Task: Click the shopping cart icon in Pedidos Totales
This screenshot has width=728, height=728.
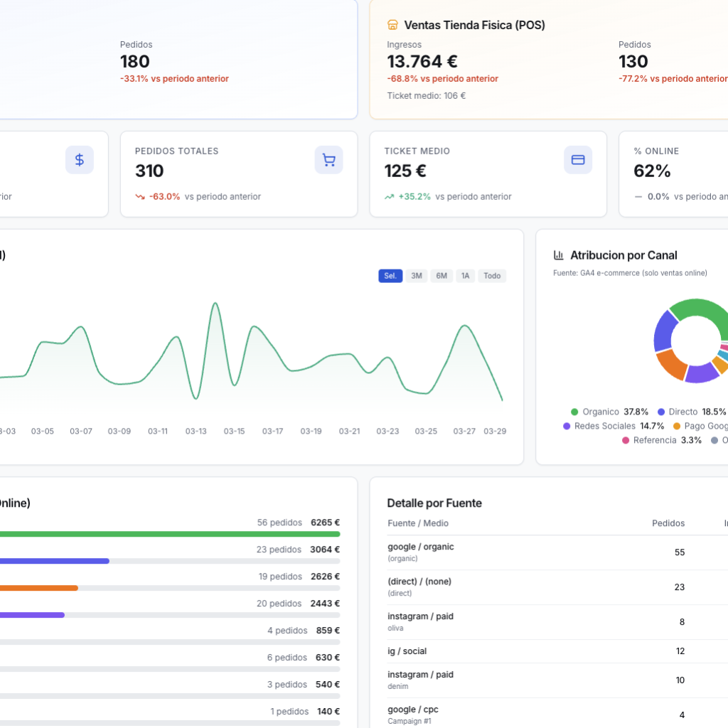Action: 328,160
